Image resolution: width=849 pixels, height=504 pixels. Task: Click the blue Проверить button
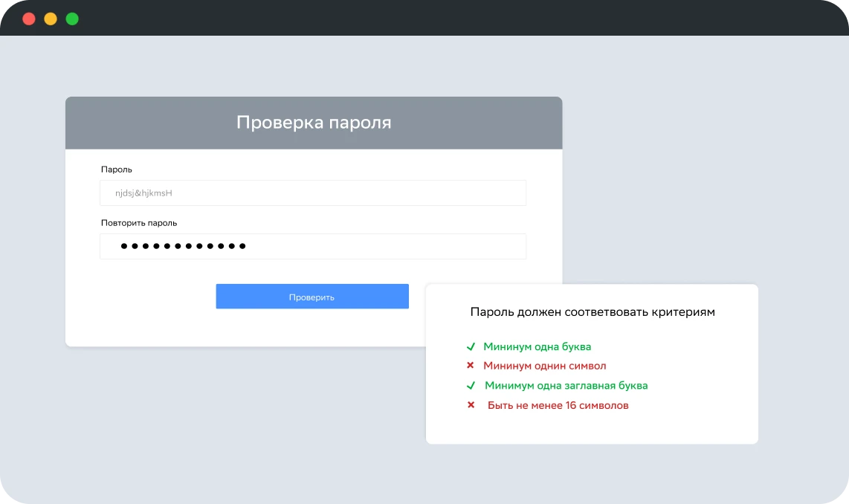312,297
